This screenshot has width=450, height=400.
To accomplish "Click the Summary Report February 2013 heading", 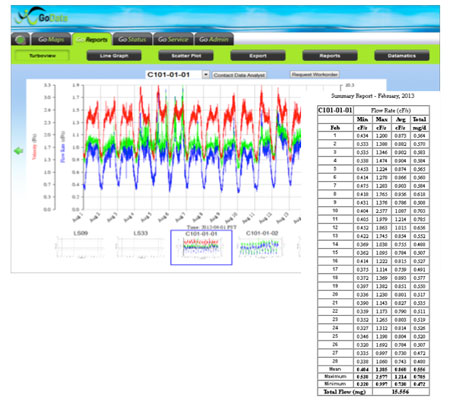I will tap(373, 96).
